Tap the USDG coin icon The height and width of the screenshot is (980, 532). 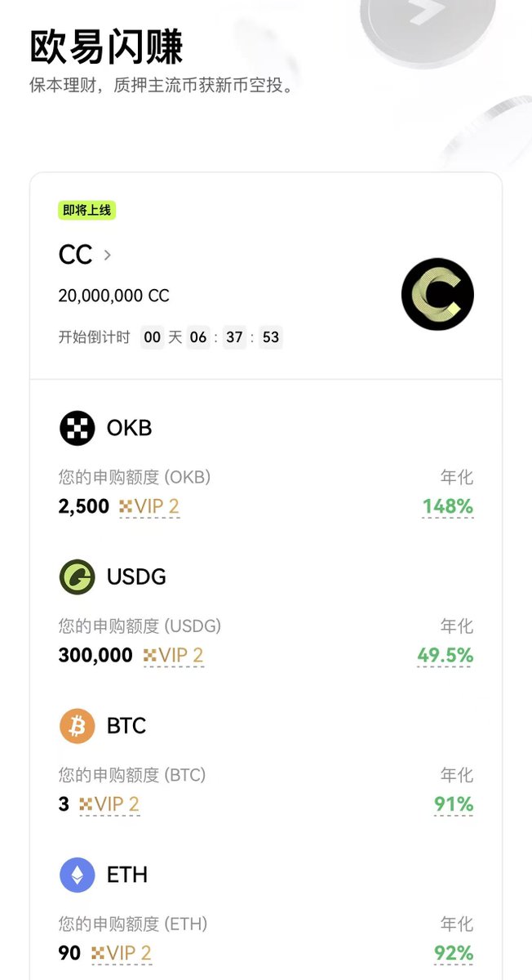[78, 577]
